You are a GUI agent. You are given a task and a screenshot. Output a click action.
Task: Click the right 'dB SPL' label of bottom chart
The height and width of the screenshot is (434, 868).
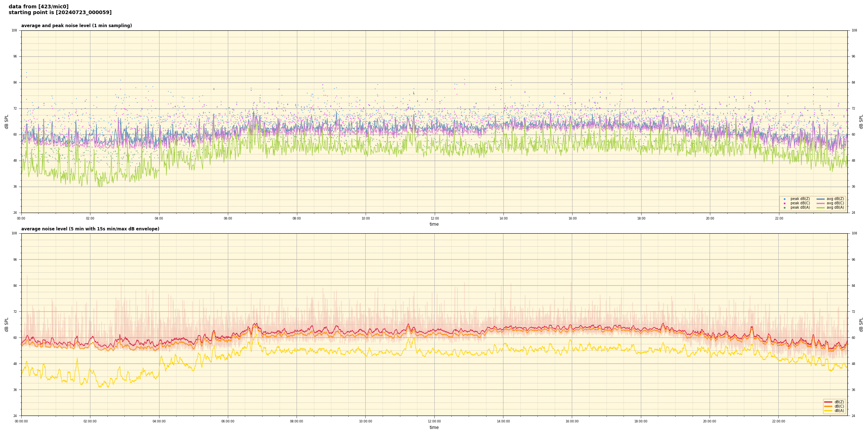coord(861,324)
